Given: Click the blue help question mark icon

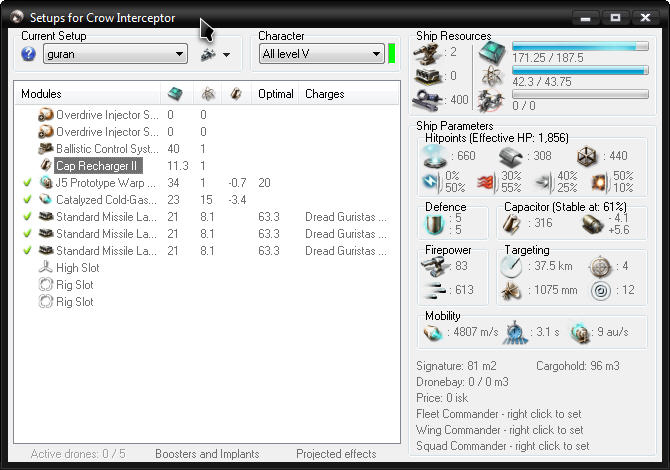Looking at the screenshot, I should click(28, 54).
